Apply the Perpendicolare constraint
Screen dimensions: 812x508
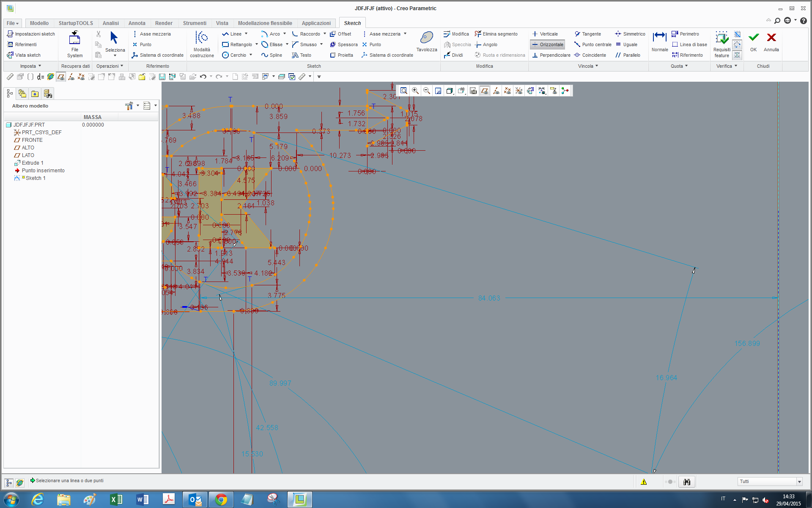tap(551, 55)
